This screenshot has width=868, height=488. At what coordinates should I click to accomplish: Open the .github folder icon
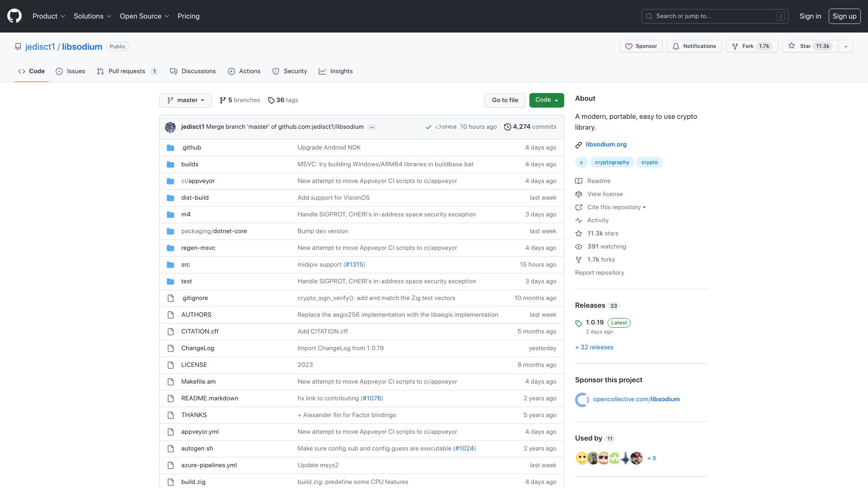[x=170, y=148]
